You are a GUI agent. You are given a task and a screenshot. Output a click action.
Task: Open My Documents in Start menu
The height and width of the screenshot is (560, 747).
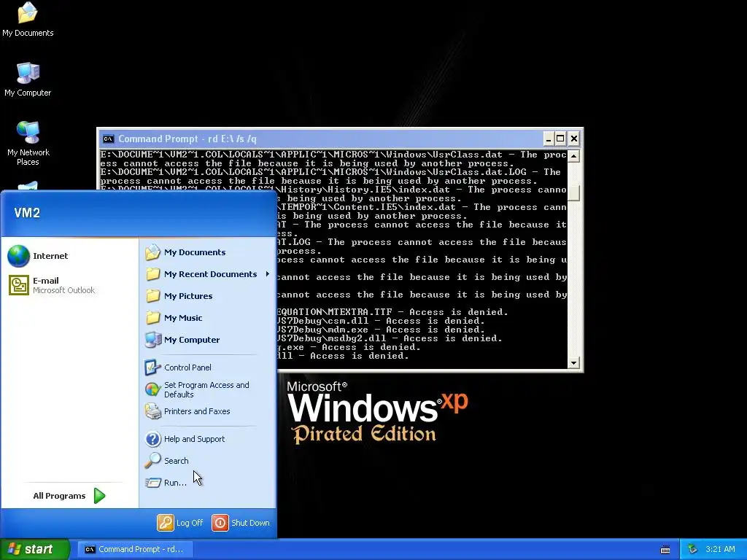pos(185,252)
